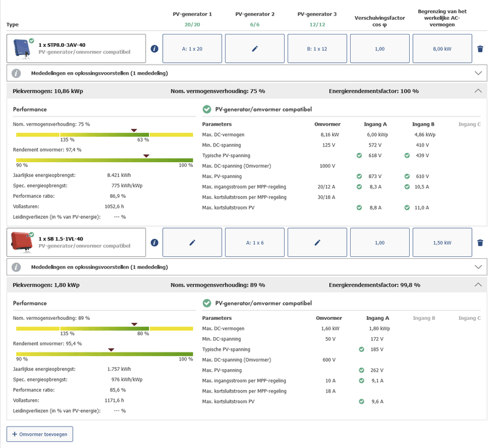
Task: Edit PV-generator 3 for the SB 1.5 inverter
Action: pos(317,243)
